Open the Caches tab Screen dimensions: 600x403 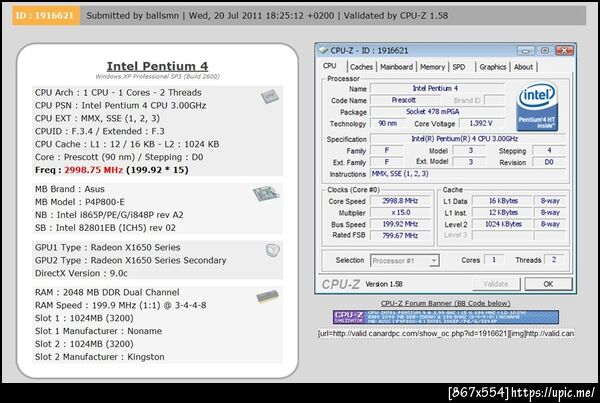point(361,67)
